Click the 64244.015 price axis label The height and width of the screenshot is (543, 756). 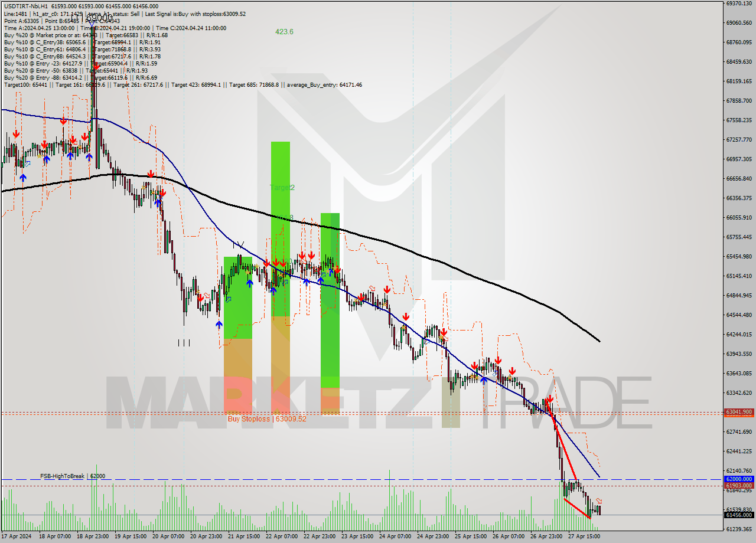pos(738,334)
